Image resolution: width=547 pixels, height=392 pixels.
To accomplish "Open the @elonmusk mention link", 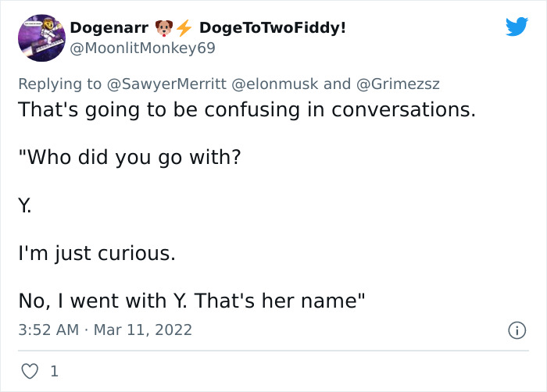I will (x=272, y=84).
